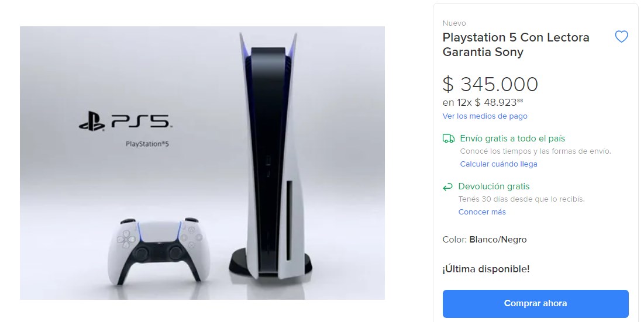Viewport: 644px width, 322px height.
Task: Click the DualSense controller in the photo
Action: [159, 251]
